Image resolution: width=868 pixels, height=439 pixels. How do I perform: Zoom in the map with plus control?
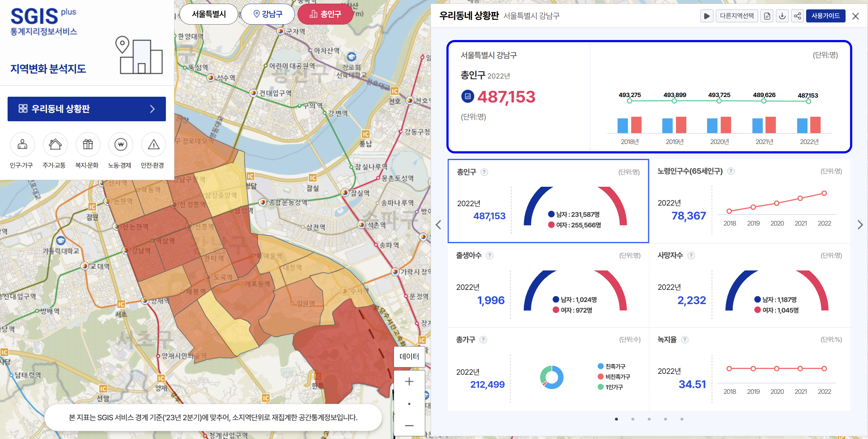pyautogui.click(x=409, y=381)
